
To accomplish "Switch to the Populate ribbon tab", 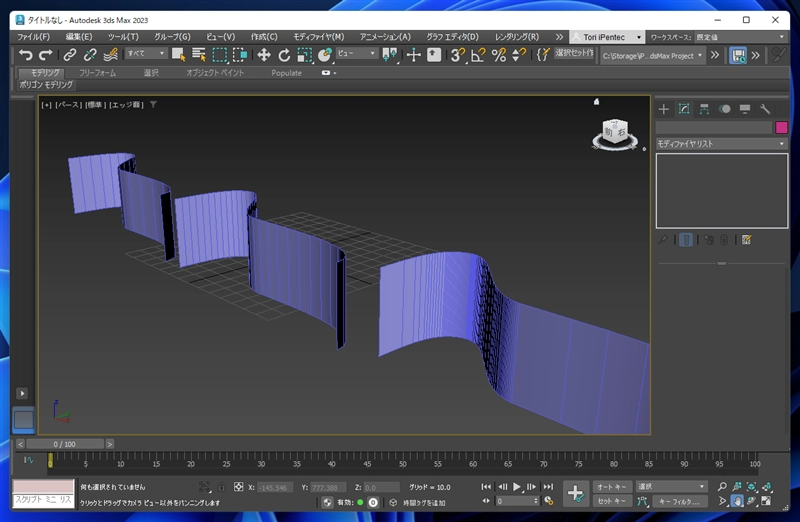I will 286,73.
